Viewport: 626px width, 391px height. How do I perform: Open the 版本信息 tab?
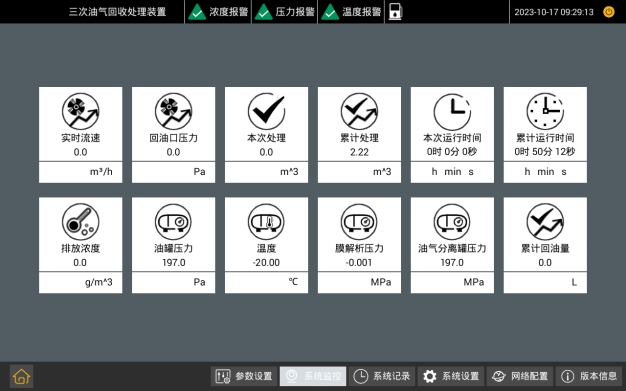click(589, 376)
